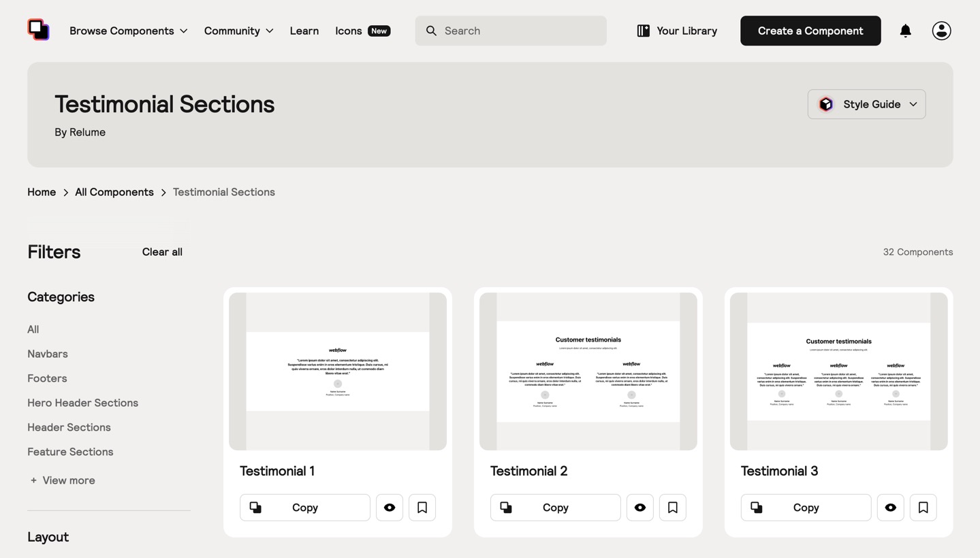Copy the Testimonial 3 component
Image resolution: width=980 pixels, height=558 pixels.
pyautogui.click(x=806, y=508)
